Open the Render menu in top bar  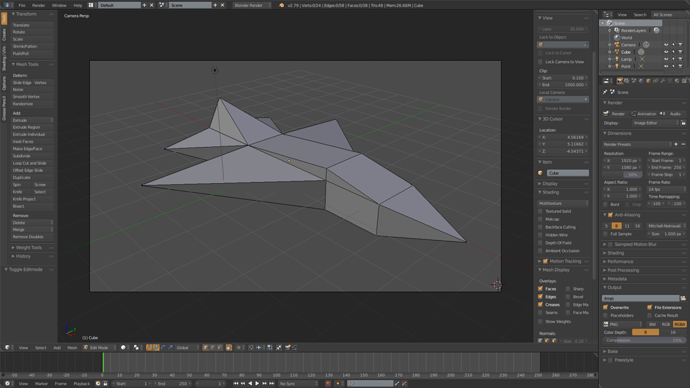pyautogui.click(x=39, y=5)
